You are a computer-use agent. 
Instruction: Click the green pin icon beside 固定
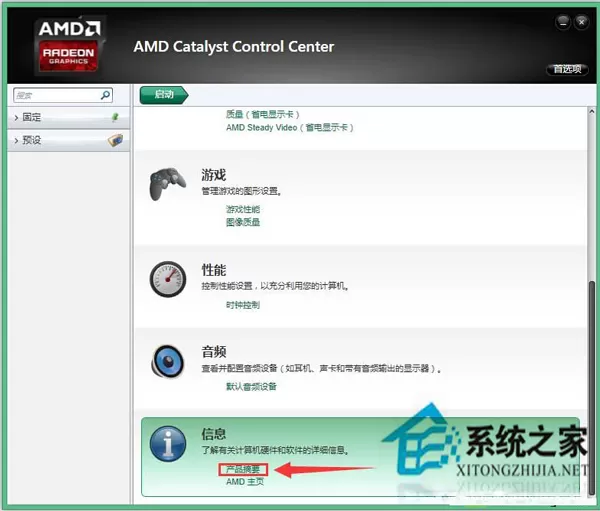115,117
